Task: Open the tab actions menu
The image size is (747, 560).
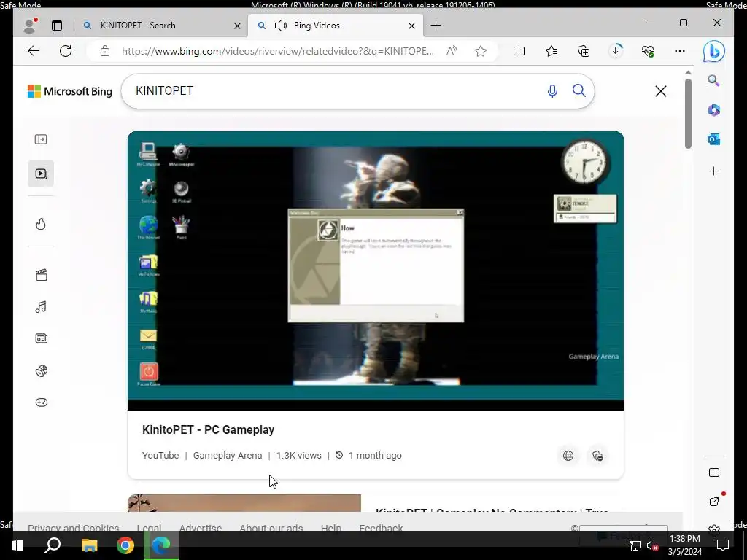Action: point(57,26)
